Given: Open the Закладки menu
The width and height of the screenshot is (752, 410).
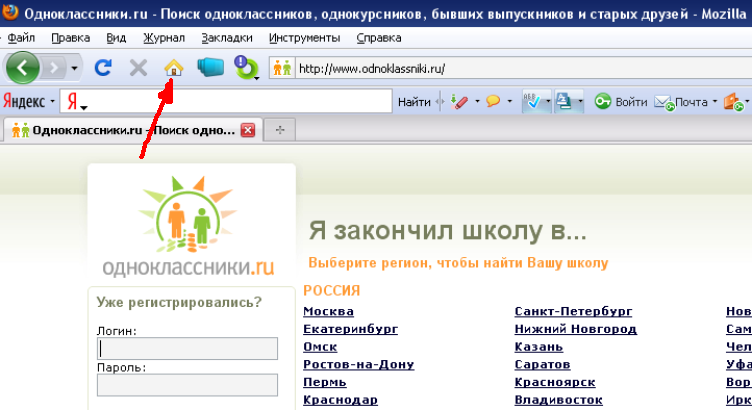Looking at the screenshot, I should [227, 38].
